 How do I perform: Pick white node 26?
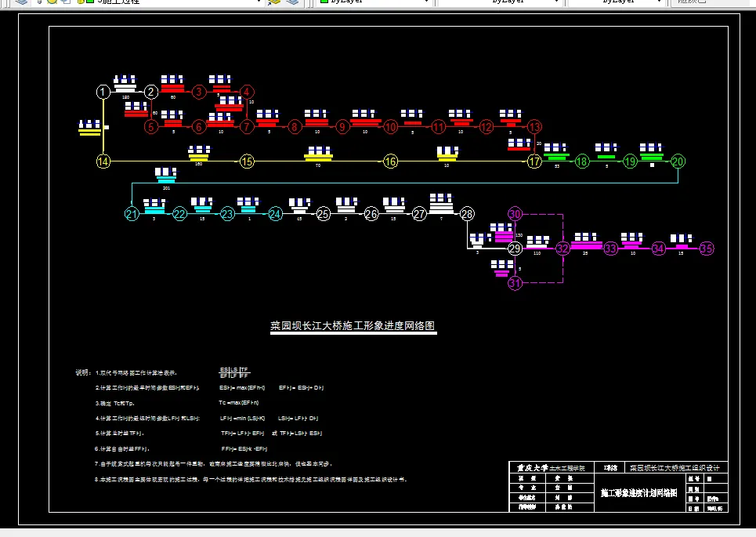pos(371,214)
